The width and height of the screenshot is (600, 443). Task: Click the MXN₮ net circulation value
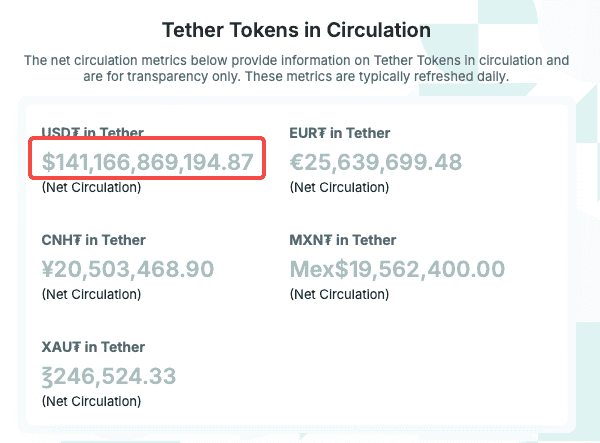pos(397,269)
